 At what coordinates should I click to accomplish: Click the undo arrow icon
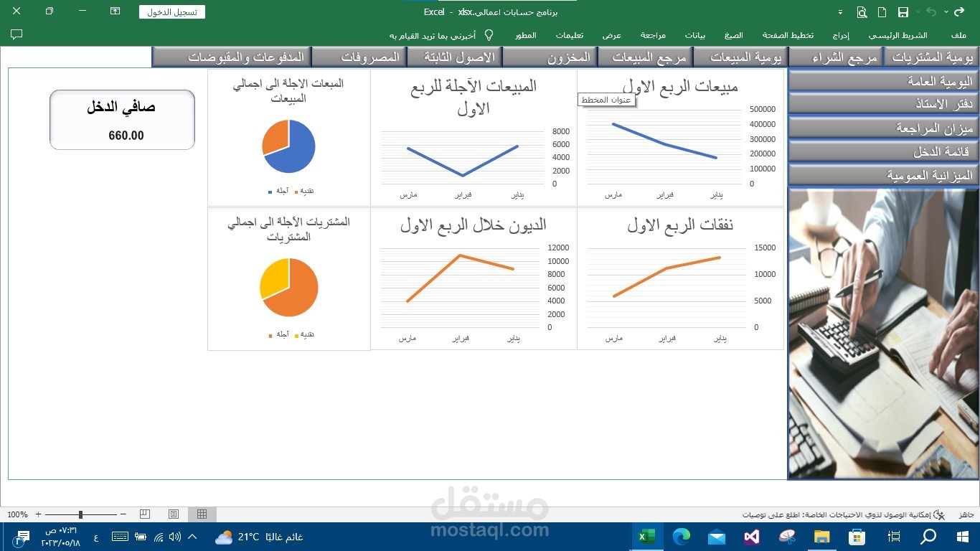[931, 12]
